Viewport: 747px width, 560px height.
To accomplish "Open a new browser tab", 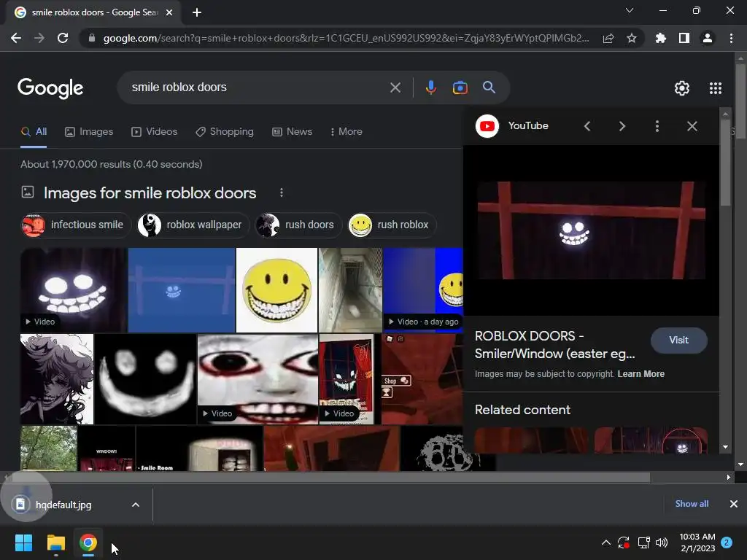I will point(197,12).
